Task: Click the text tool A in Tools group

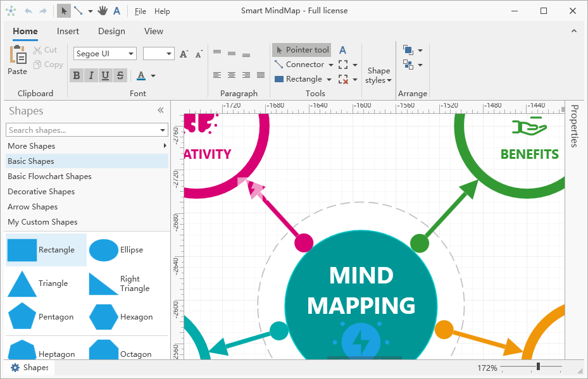Action: [343, 50]
